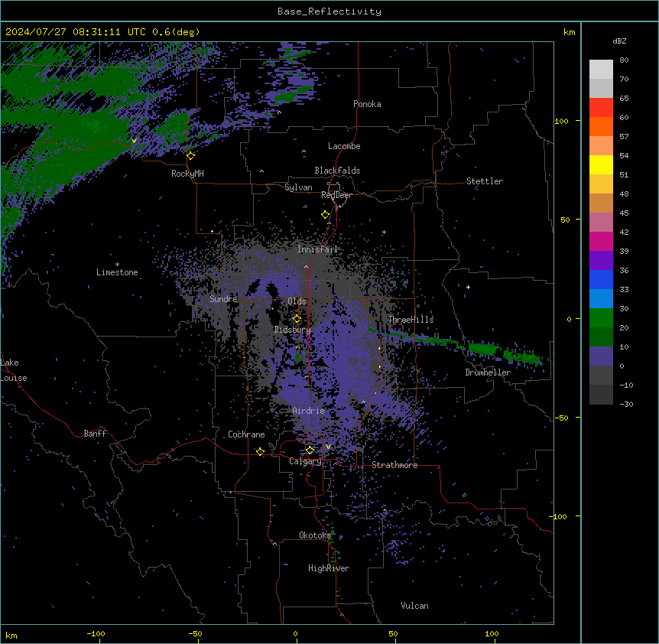The width and height of the screenshot is (659, 644).
Task: Click yellow V marker in green echo area
Action: pyautogui.click(x=134, y=141)
